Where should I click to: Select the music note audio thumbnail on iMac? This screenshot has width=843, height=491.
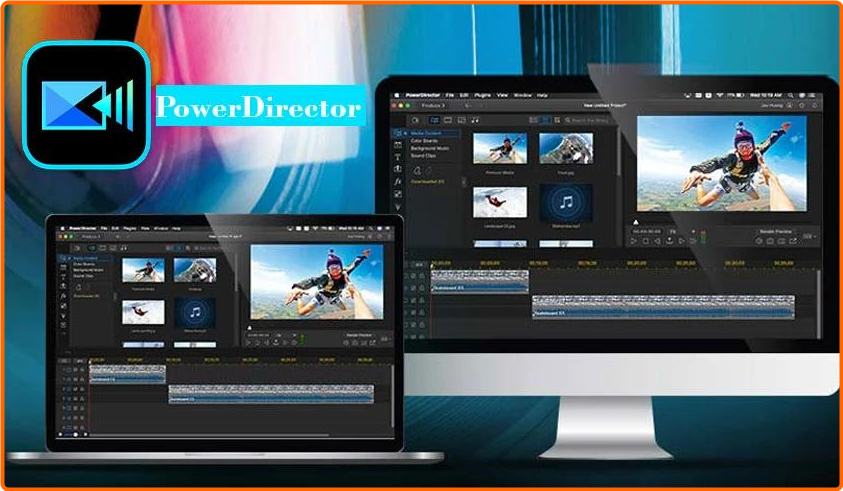pos(566,203)
